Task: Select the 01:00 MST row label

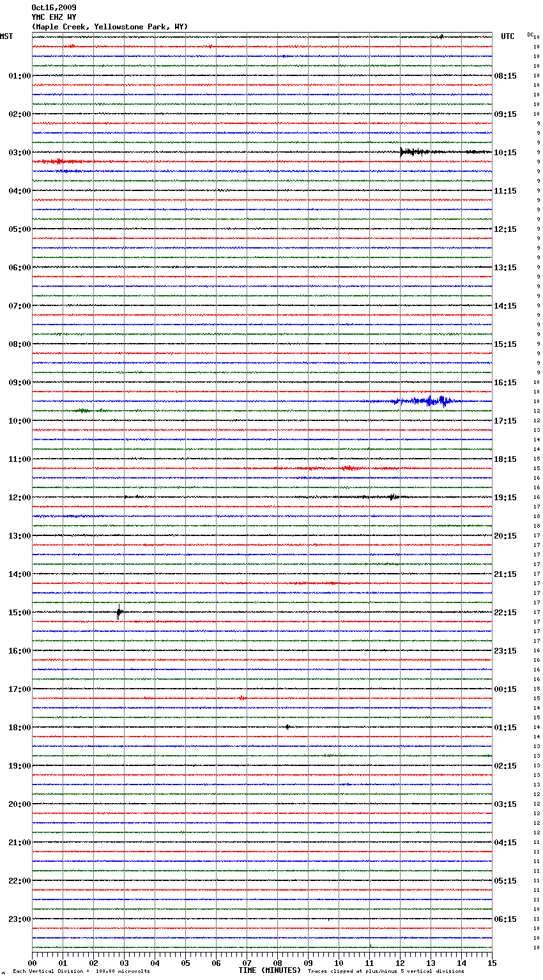Action: [x=20, y=76]
